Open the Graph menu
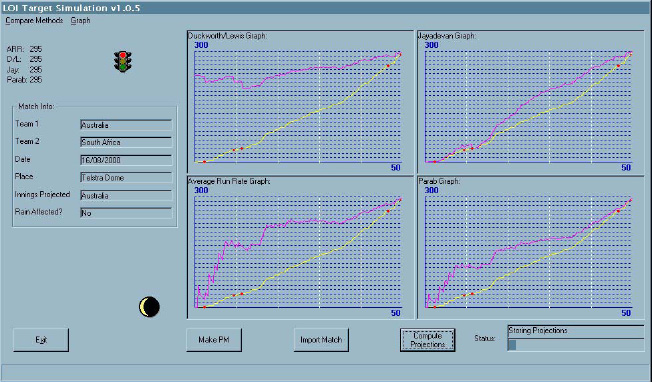The height and width of the screenshot is (382, 652). [x=80, y=20]
